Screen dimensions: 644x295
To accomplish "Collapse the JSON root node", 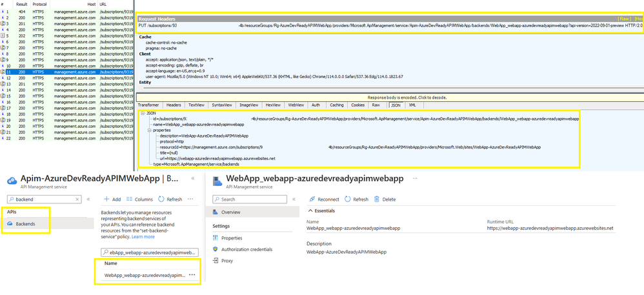I will click(142, 113).
